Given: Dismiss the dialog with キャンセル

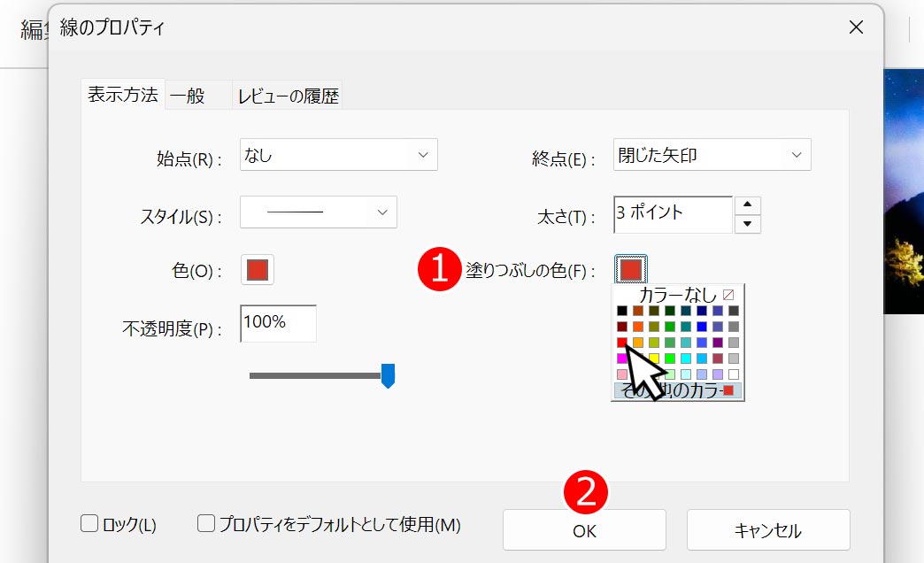Looking at the screenshot, I should 768,529.
